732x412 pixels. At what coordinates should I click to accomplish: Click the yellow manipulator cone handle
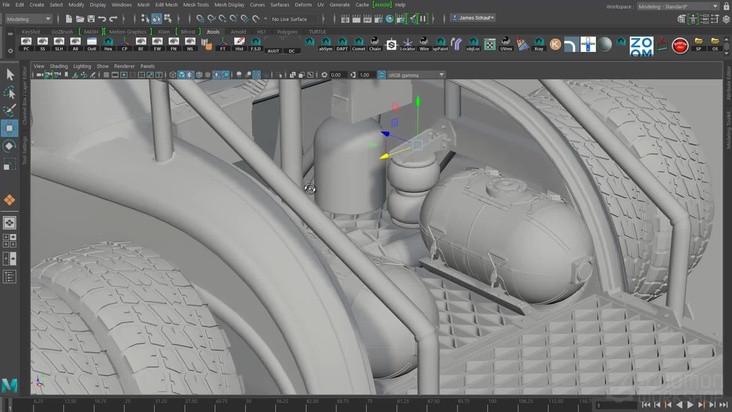pyautogui.click(x=384, y=156)
